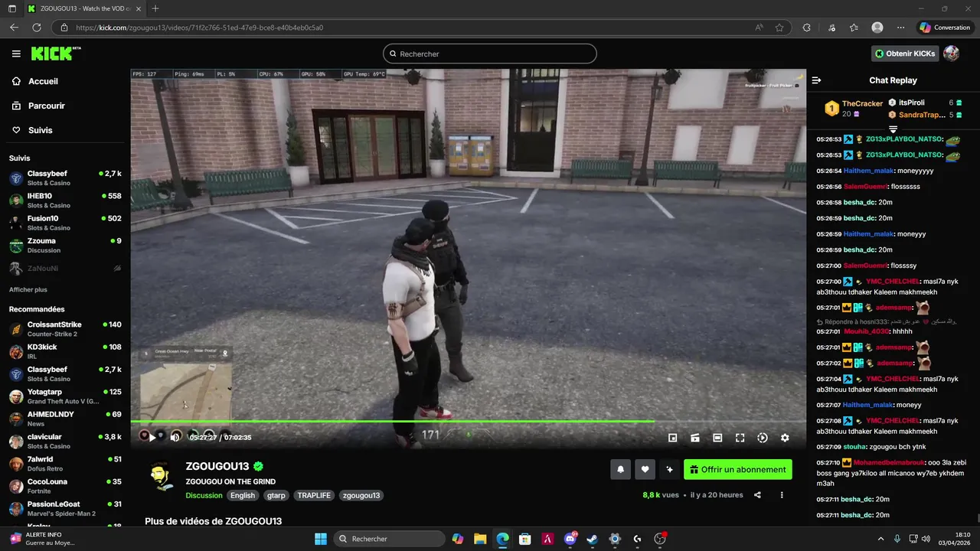Viewport: 980px width, 551px height.
Task: Refresh the browser page
Action: pyautogui.click(x=36, y=28)
